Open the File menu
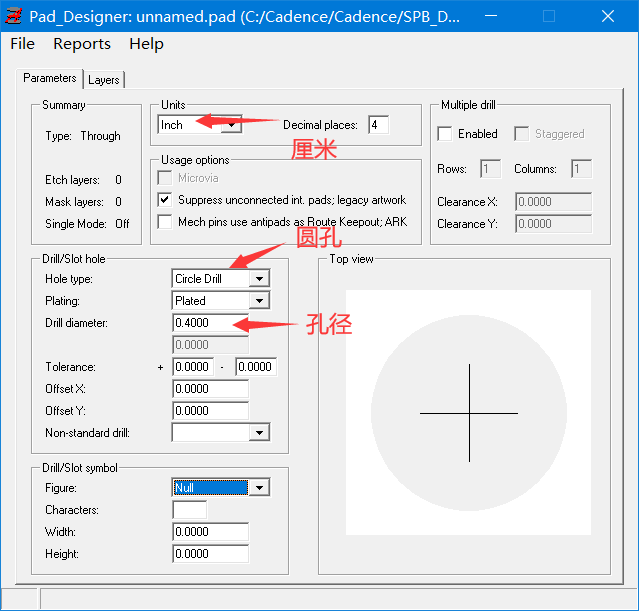Image resolution: width=639 pixels, height=611 pixels. 22,44
